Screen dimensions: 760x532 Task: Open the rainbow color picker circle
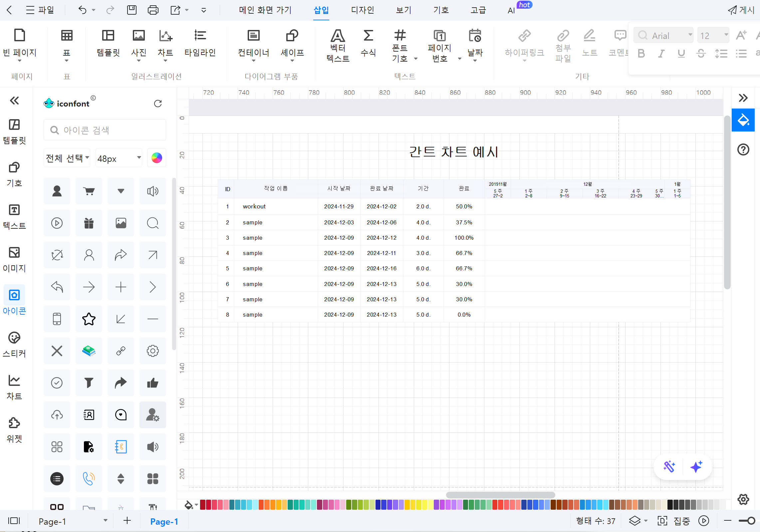157,158
